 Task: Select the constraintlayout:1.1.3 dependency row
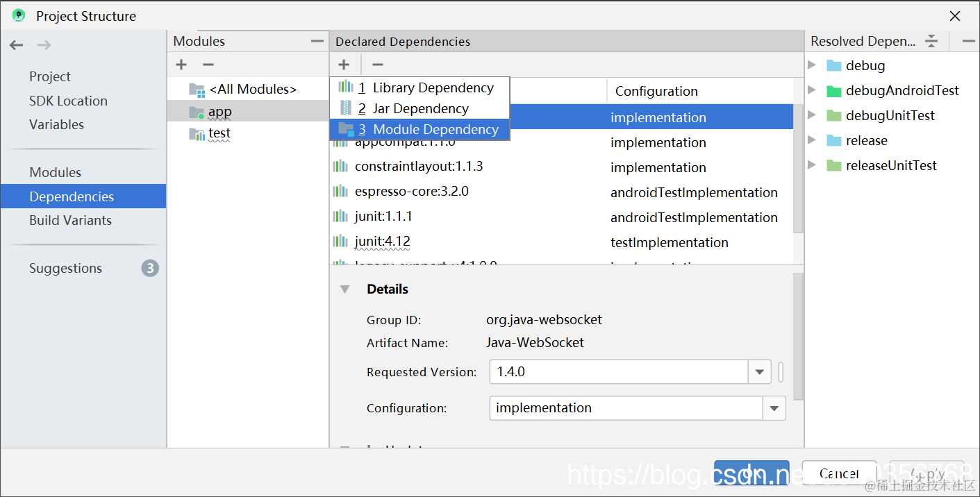click(561, 167)
